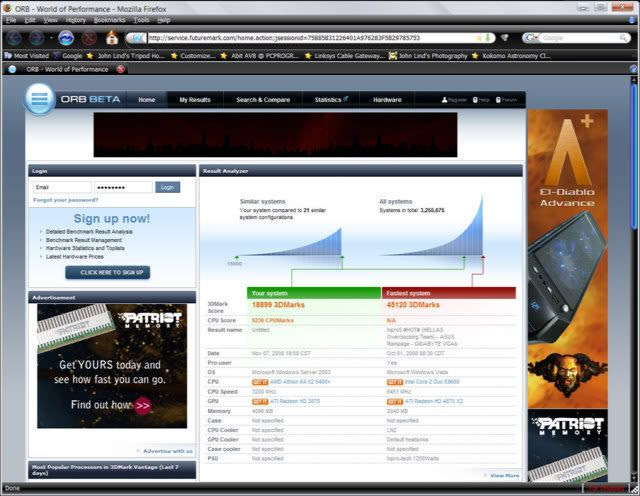Open the ATI Radeon HD 4870 X2 link
Screen dimensions: 640x496
click(x=434, y=402)
